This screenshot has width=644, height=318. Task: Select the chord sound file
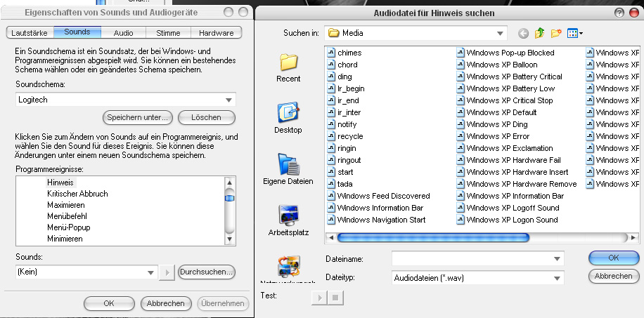point(342,65)
